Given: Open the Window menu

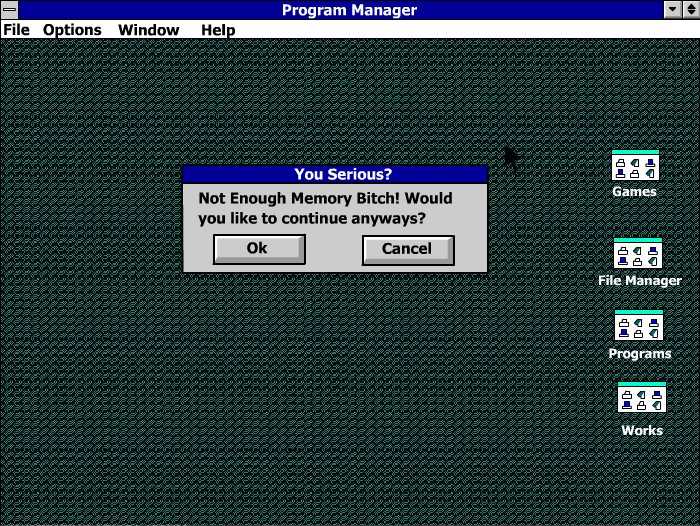Looking at the screenshot, I should 149,30.
